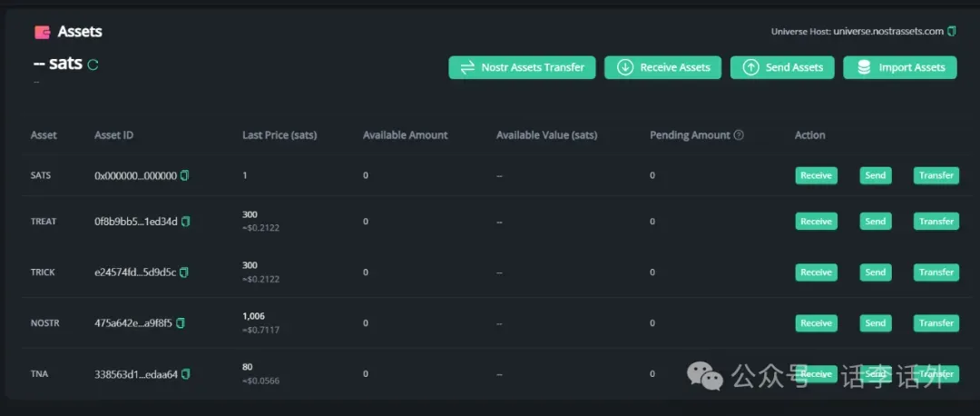Click the Last Price (sats) column header

[279, 135]
